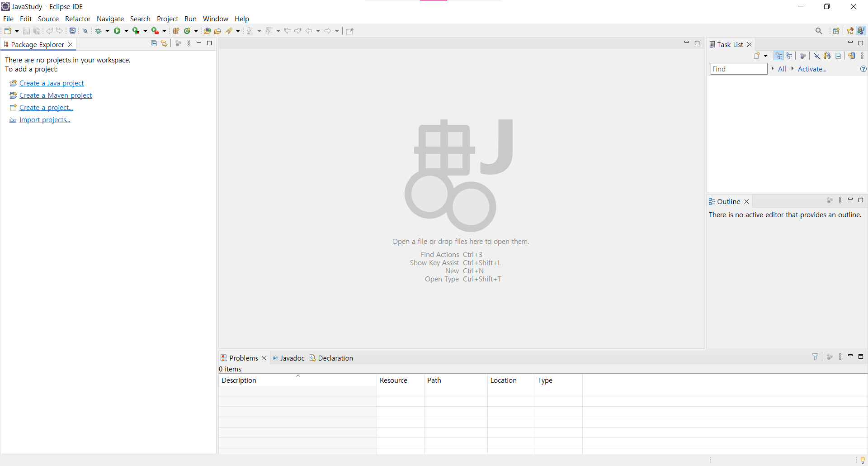The width and height of the screenshot is (868, 466).
Task: Click the flashlight Search toolbar icon
Action: click(x=229, y=31)
